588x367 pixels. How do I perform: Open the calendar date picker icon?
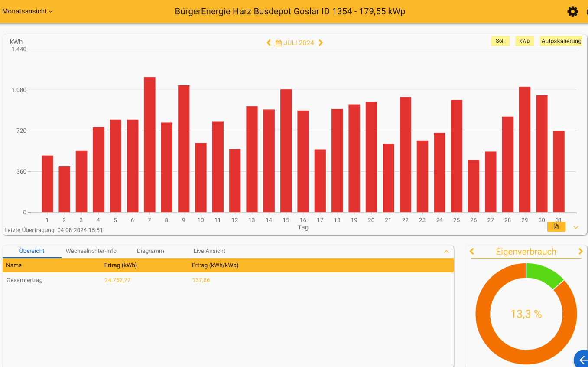(x=279, y=43)
